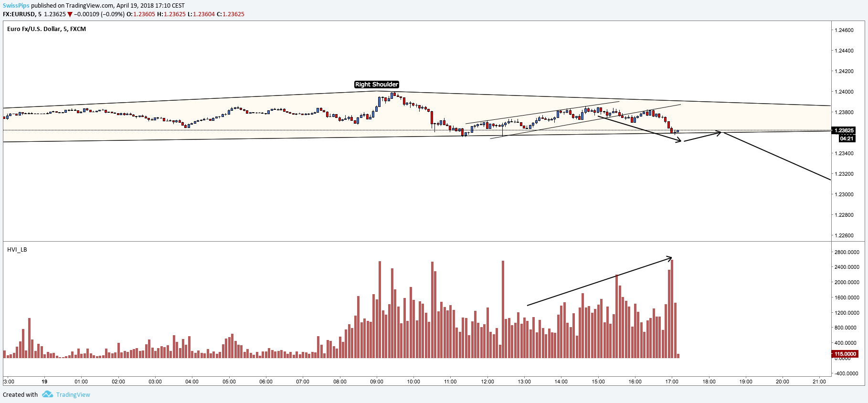Click the 1.23200 price axis label

[x=844, y=174]
